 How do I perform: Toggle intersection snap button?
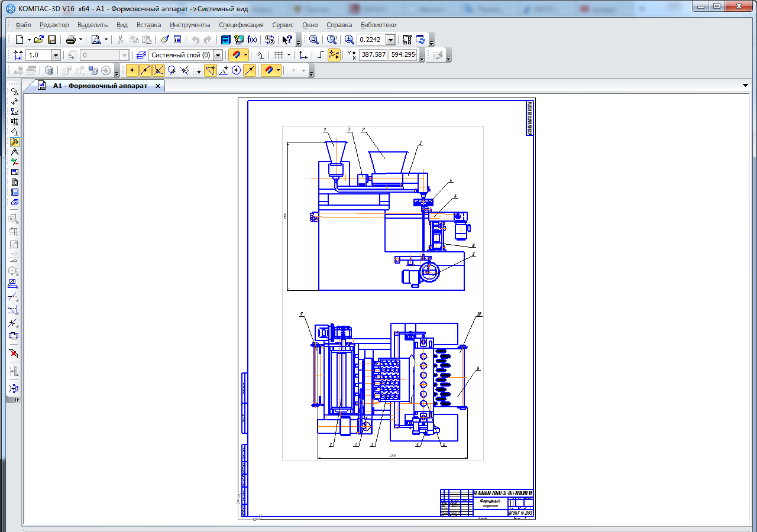coord(158,70)
